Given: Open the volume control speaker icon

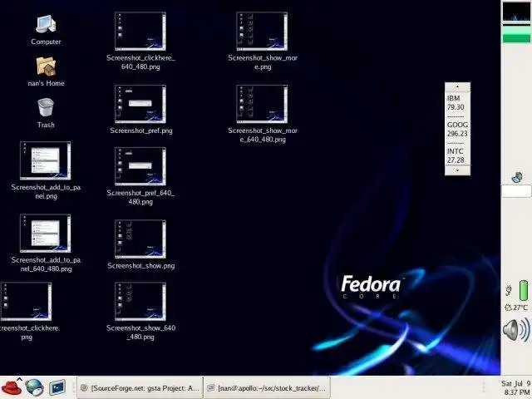Looking at the screenshot, I should (516, 330).
